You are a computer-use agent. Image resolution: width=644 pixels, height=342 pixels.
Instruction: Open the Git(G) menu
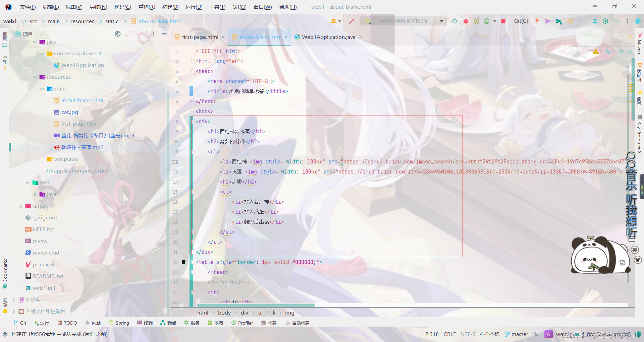pos(239,7)
